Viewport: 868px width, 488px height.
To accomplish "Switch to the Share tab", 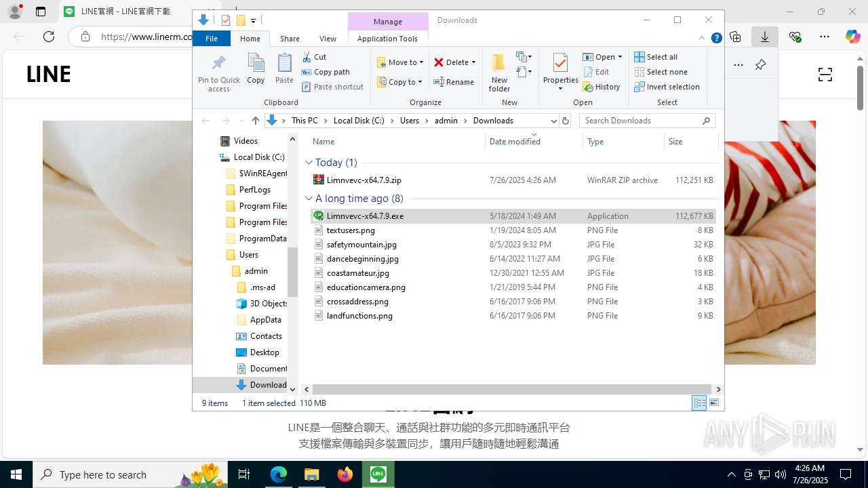I will point(290,39).
